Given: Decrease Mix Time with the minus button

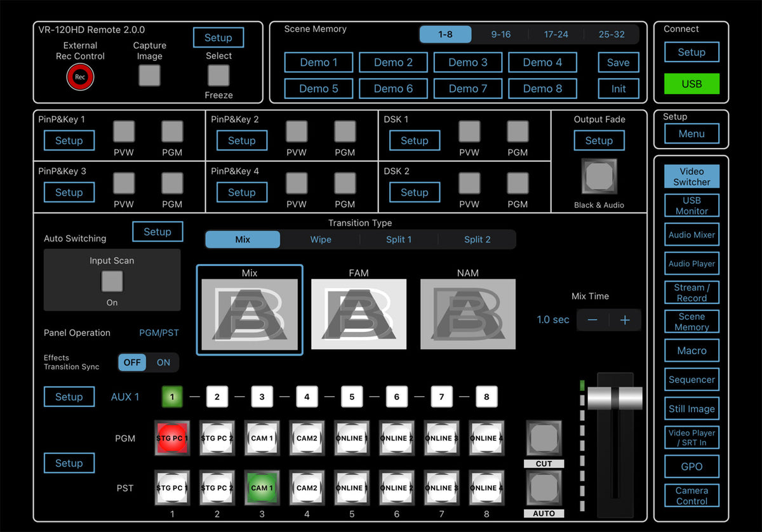Looking at the screenshot, I should [x=592, y=320].
